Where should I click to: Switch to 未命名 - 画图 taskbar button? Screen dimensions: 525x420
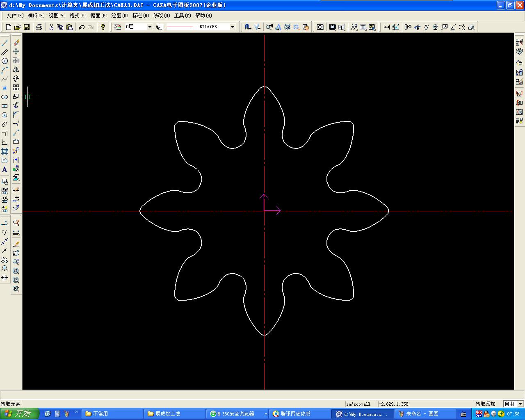[425, 414]
